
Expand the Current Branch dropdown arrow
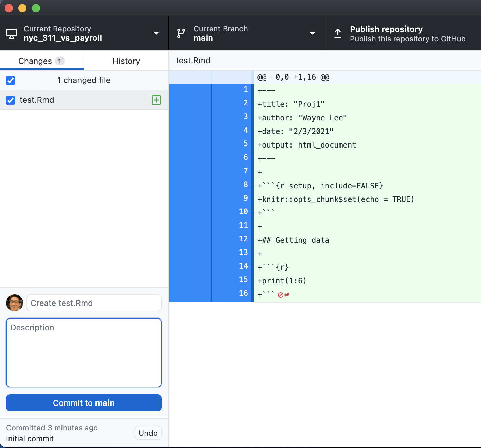[x=313, y=33]
